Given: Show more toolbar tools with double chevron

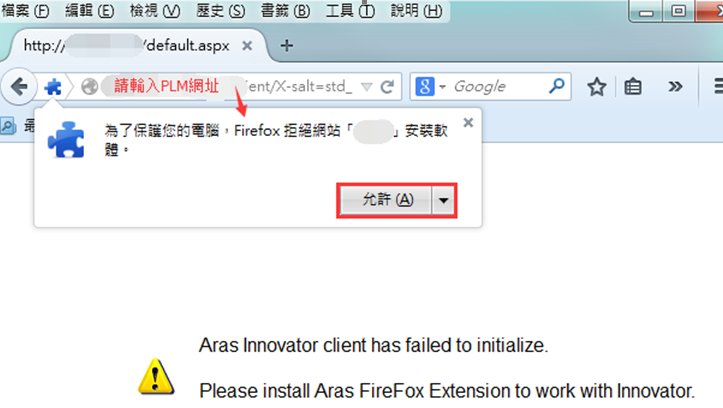Looking at the screenshot, I should 675,87.
